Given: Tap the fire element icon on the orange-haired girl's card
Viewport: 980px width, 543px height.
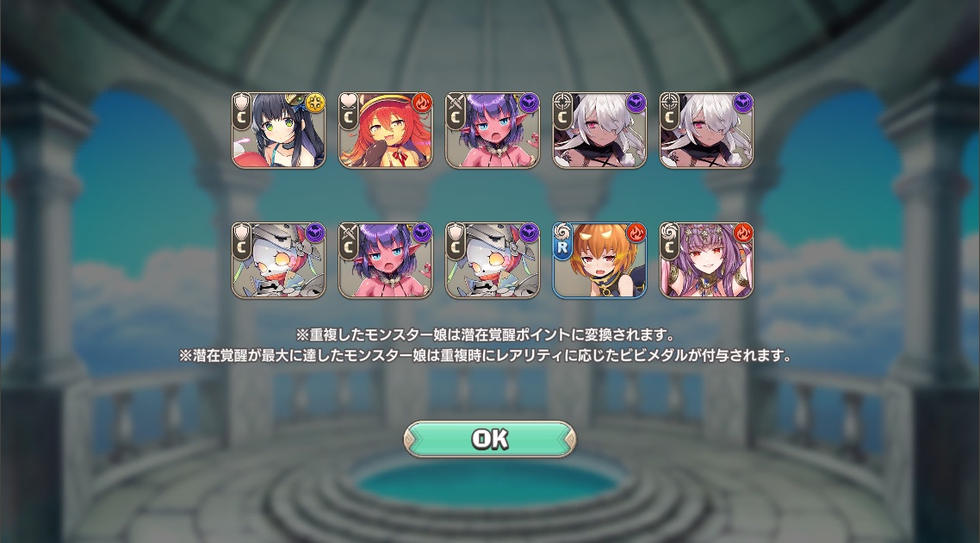Looking at the screenshot, I should coord(636,233).
